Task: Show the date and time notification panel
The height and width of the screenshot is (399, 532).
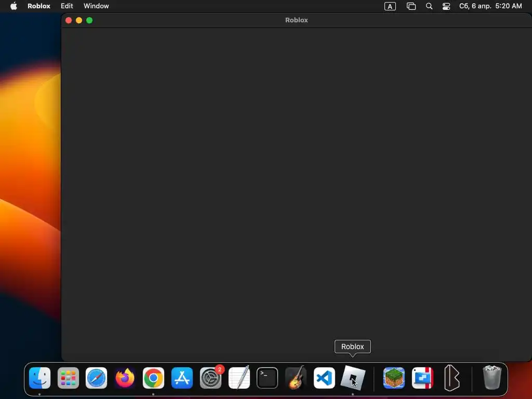Action: tap(490, 6)
